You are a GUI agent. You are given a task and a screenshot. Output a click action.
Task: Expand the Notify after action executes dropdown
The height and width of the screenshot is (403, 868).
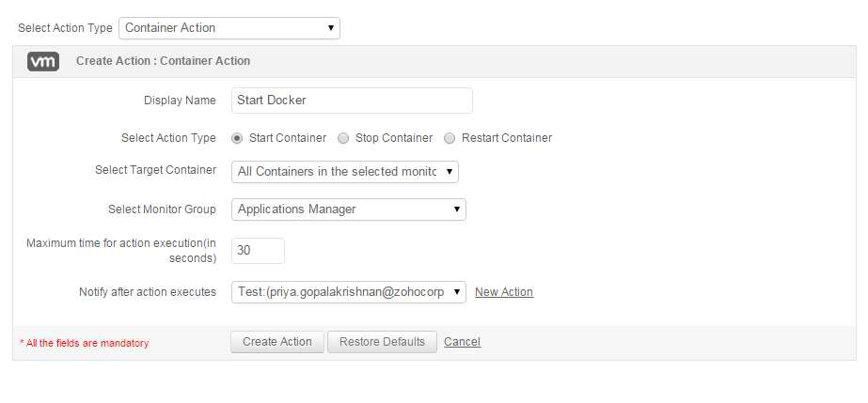[348, 292]
